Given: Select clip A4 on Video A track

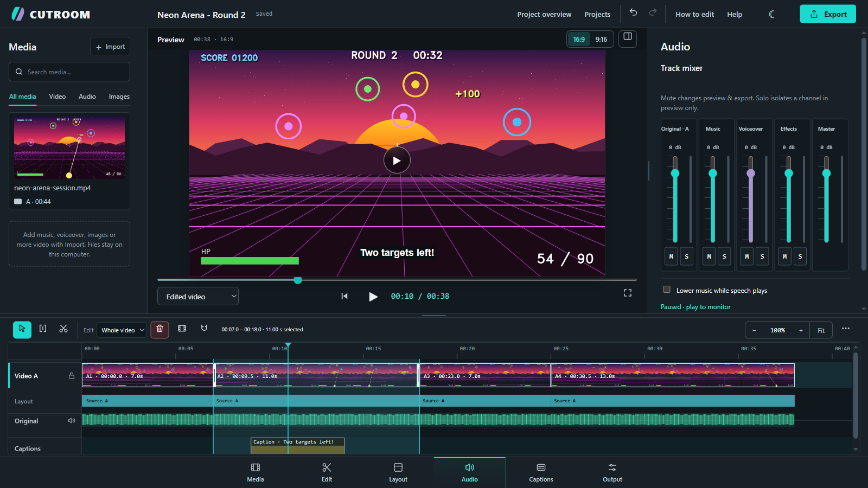Looking at the screenshot, I should tap(673, 375).
